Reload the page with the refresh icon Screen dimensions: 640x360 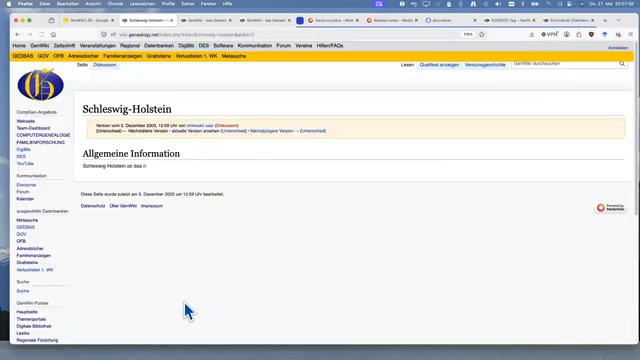click(x=41, y=35)
